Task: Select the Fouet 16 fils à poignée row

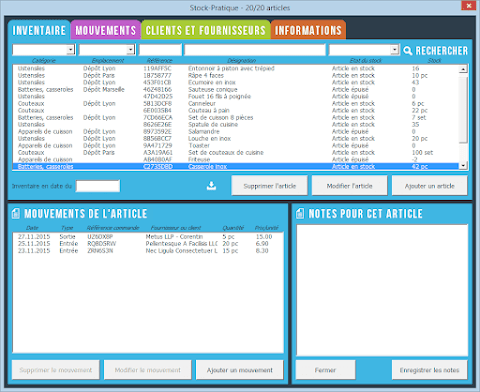Action: [236, 96]
